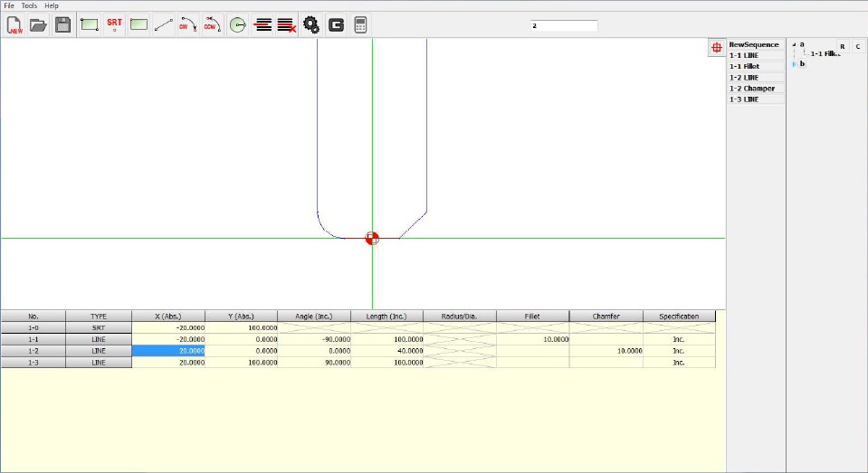Click the Radius/Dia. column header
Viewport: 868px width, 473px height.
(460, 317)
